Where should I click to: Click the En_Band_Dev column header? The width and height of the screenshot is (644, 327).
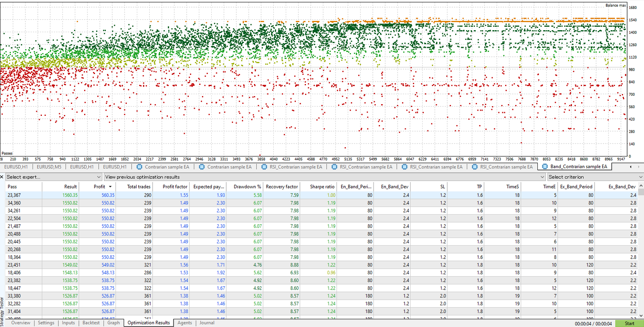392,187
